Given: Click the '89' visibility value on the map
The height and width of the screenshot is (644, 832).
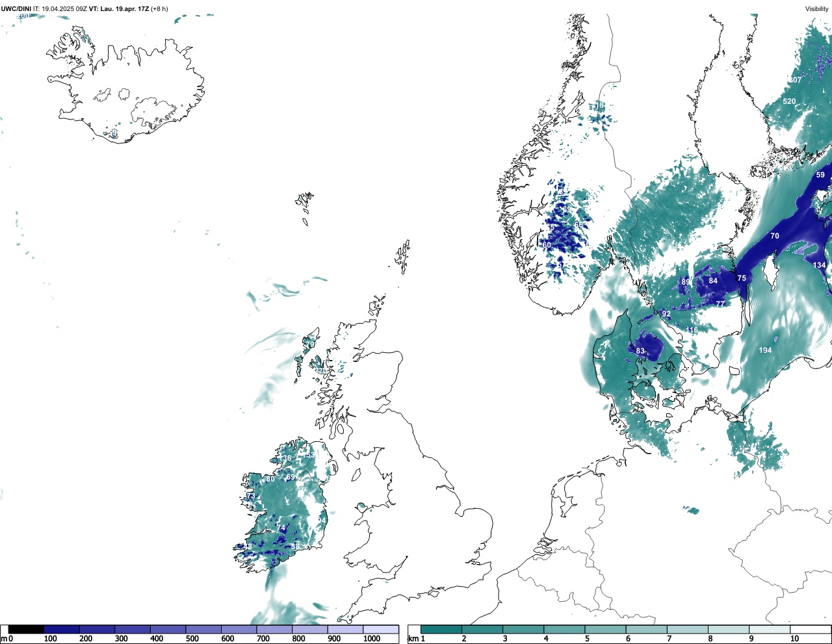Looking at the screenshot, I should coord(686,282).
